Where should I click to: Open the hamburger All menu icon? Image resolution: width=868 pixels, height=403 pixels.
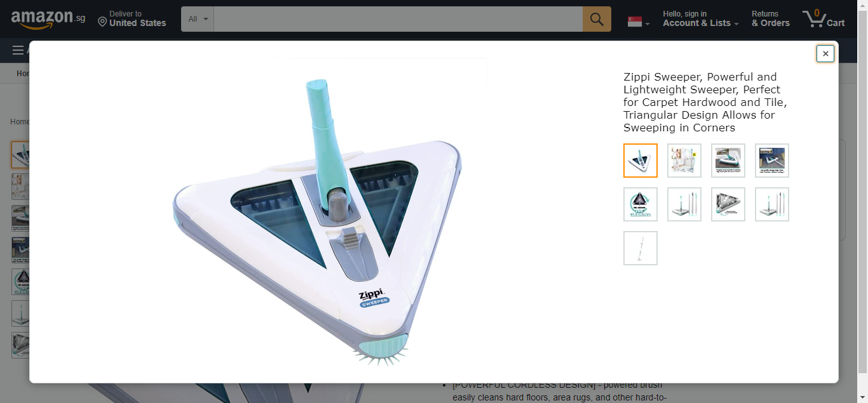pyautogui.click(x=18, y=50)
